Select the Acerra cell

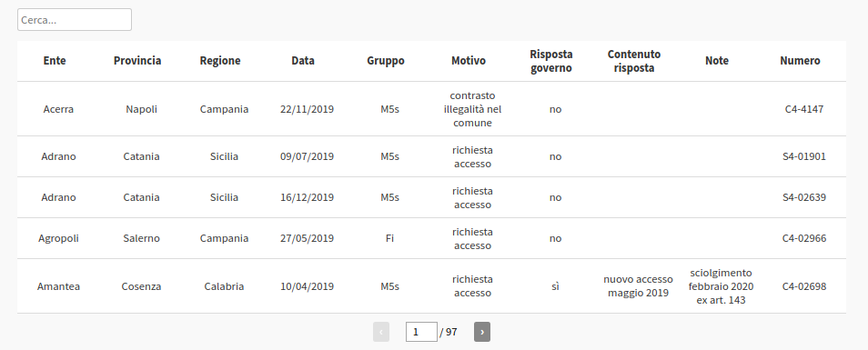coord(58,109)
